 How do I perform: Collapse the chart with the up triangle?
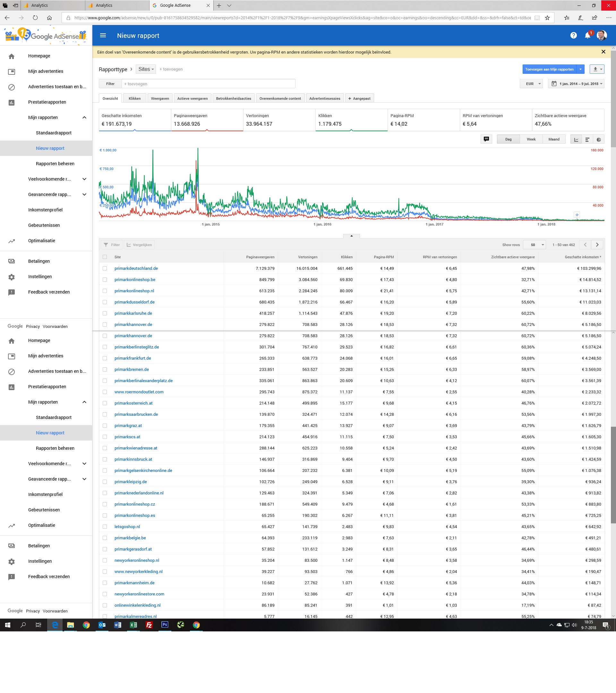[352, 235]
